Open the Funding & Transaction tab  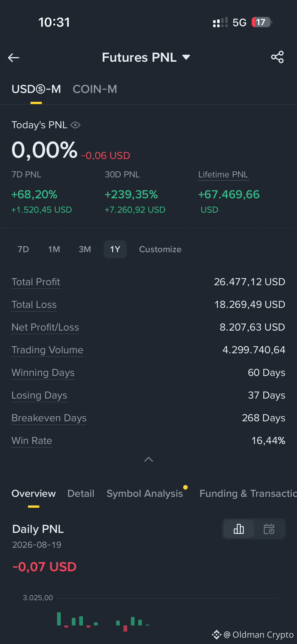pyautogui.click(x=248, y=493)
